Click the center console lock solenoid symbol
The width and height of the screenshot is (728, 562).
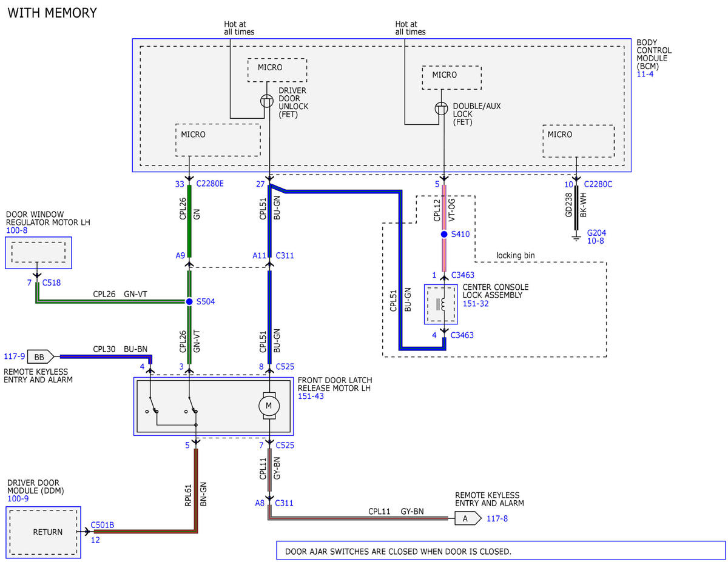(441, 303)
